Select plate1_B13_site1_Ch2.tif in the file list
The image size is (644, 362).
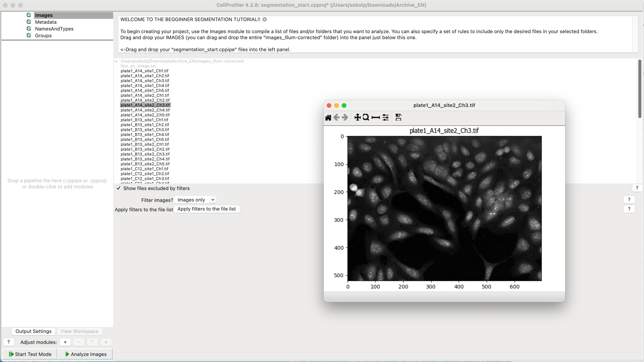145,124
